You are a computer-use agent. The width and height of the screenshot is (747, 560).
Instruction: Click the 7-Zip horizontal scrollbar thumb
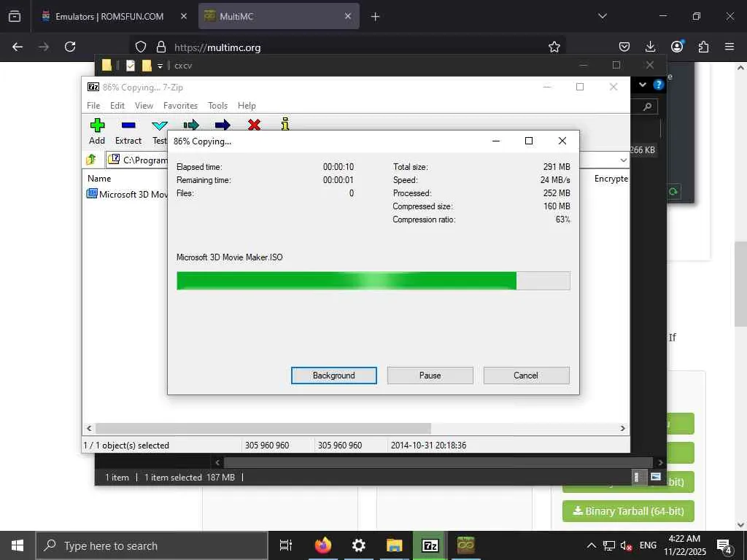263,428
